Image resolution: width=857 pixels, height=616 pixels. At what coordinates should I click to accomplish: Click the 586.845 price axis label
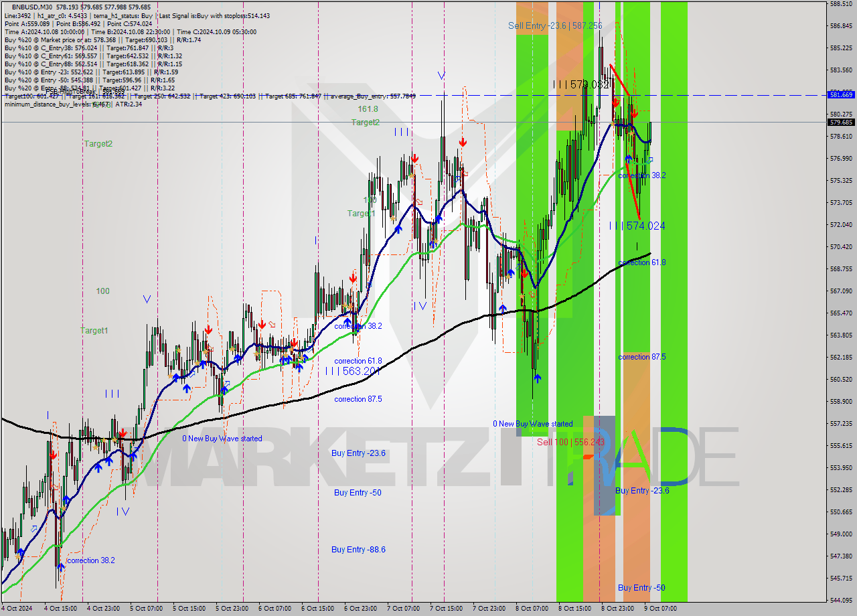coord(842,25)
